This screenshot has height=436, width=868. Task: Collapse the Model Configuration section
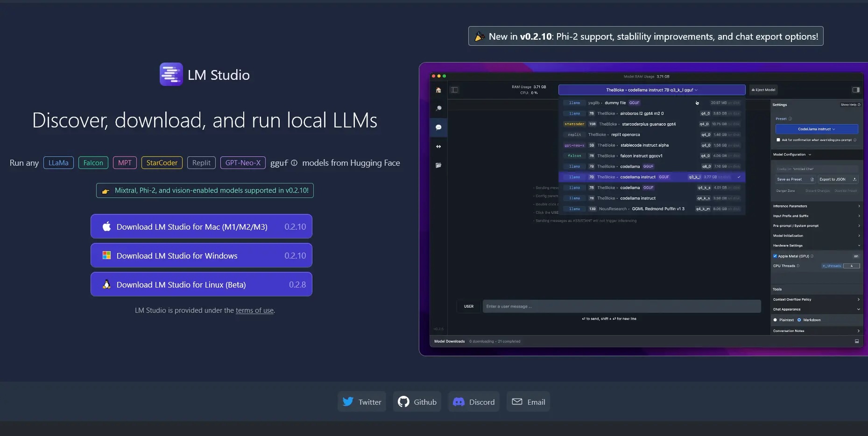pyautogui.click(x=810, y=154)
